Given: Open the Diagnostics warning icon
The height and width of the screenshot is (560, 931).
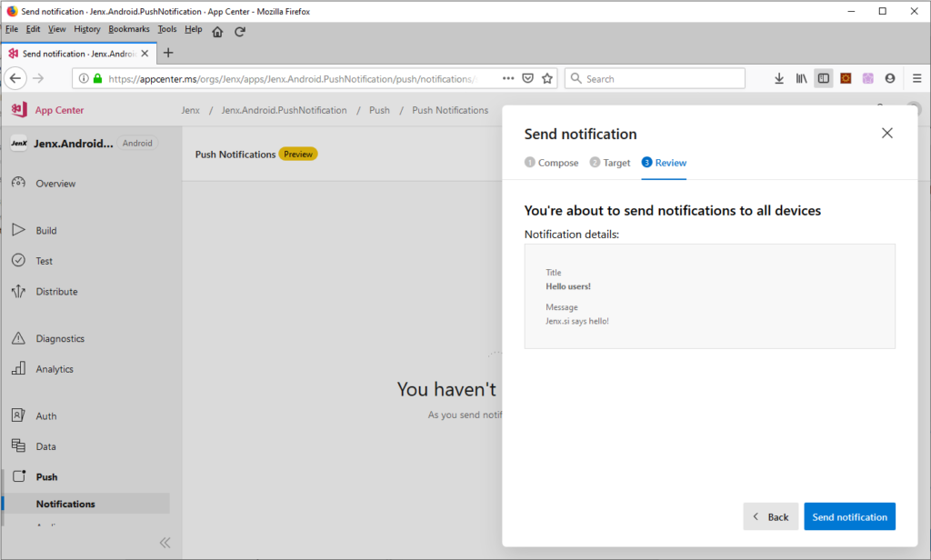Looking at the screenshot, I should [18, 338].
